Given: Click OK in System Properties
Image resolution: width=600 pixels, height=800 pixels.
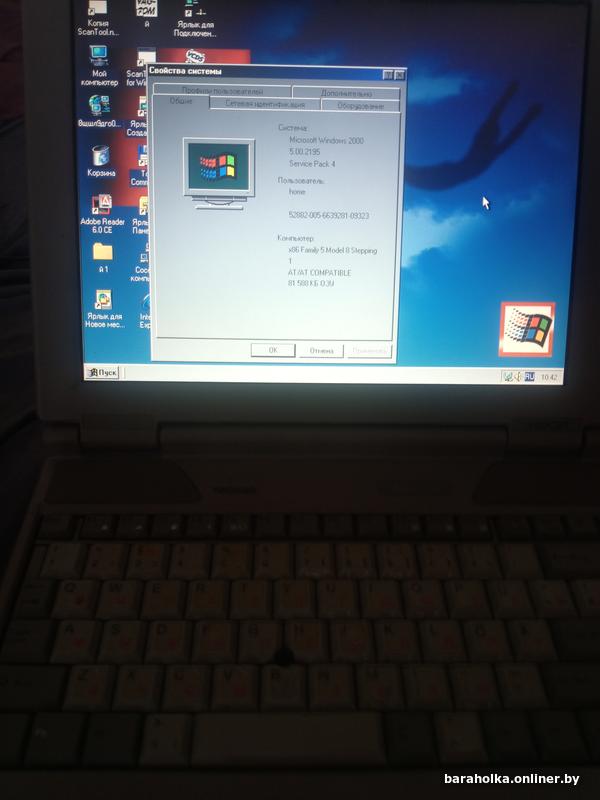Looking at the screenshot, I should pos(273,350).
